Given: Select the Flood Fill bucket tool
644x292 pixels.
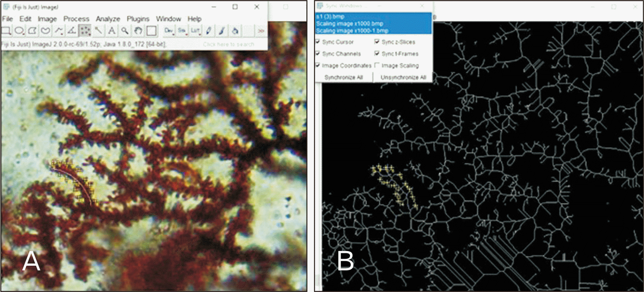Looking at the screenshot, I should click(x=235, y=31).
